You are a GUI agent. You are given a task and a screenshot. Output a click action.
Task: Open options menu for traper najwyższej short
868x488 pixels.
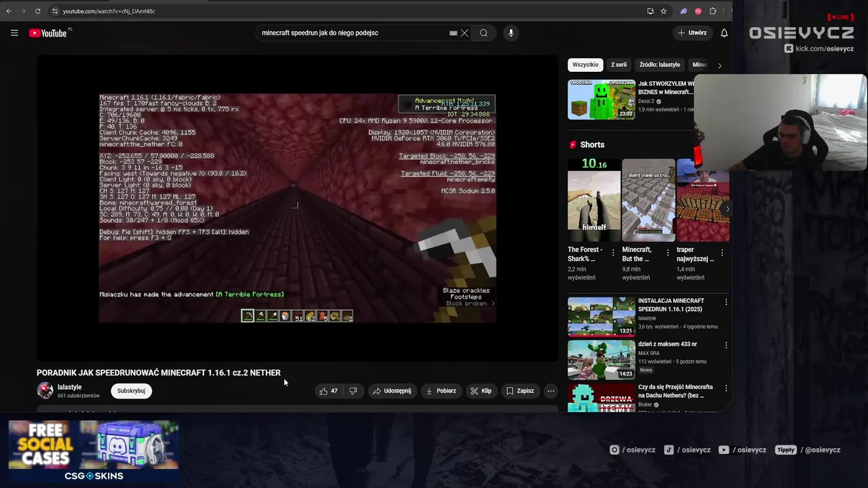coord(722,252)
